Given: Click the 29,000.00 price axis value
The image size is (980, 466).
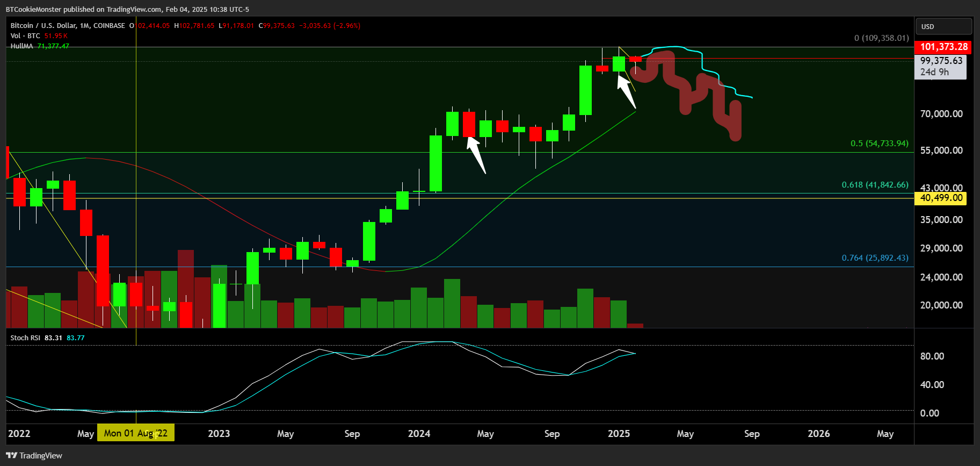Looking at the screenshot, I should tap(941, 248).
